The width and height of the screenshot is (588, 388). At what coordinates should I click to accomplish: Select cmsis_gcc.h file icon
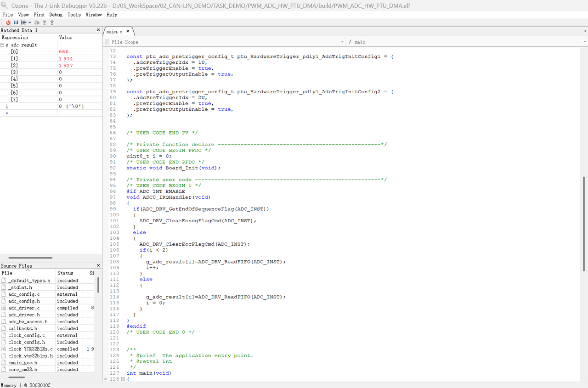tap(4, 363)
